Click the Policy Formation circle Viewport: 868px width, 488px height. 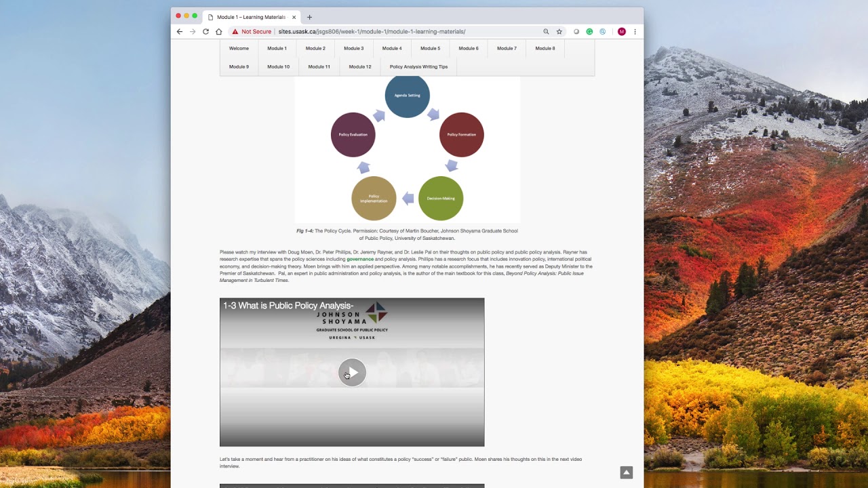click(462, 134)
